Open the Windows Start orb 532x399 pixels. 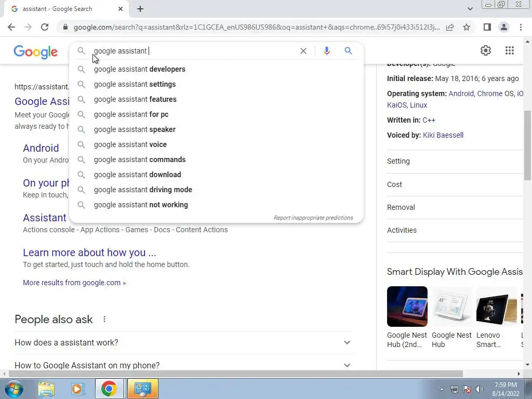coord(14,389)
